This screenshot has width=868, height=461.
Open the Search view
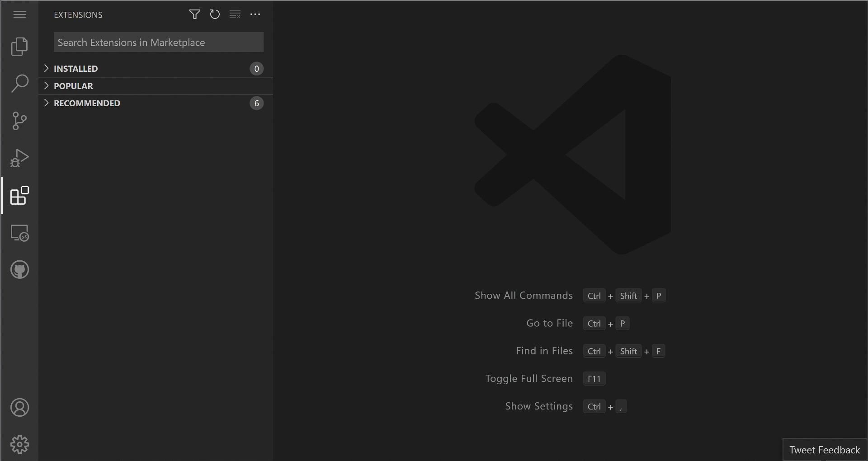point(19,83)
